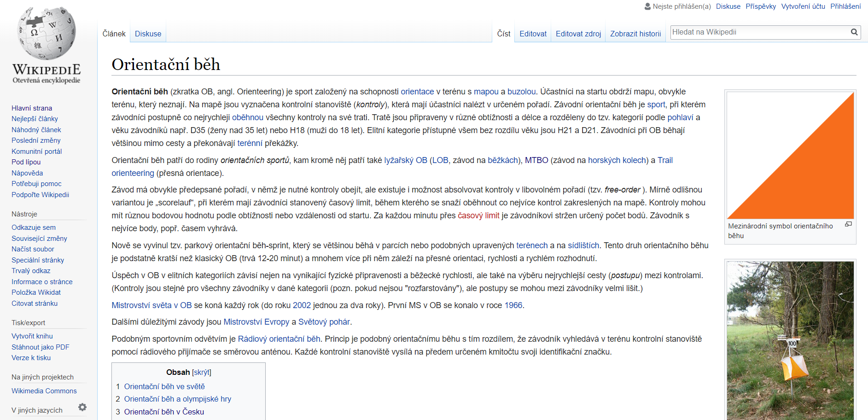Open the lyžařský OB link

click(x=406, y=160)
